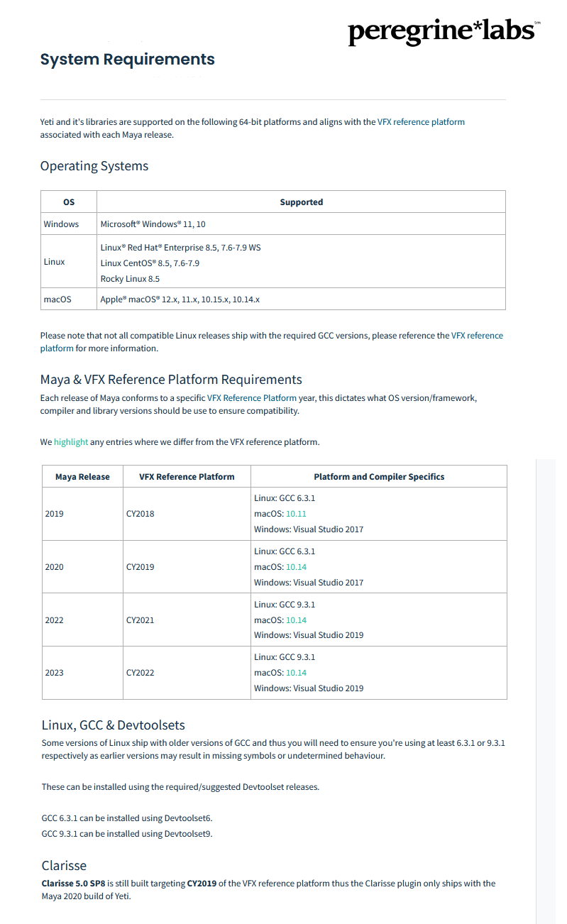Click the page's right-side vertical scrollbar
This screenshot has height=924, width=567.
point(546,691)
